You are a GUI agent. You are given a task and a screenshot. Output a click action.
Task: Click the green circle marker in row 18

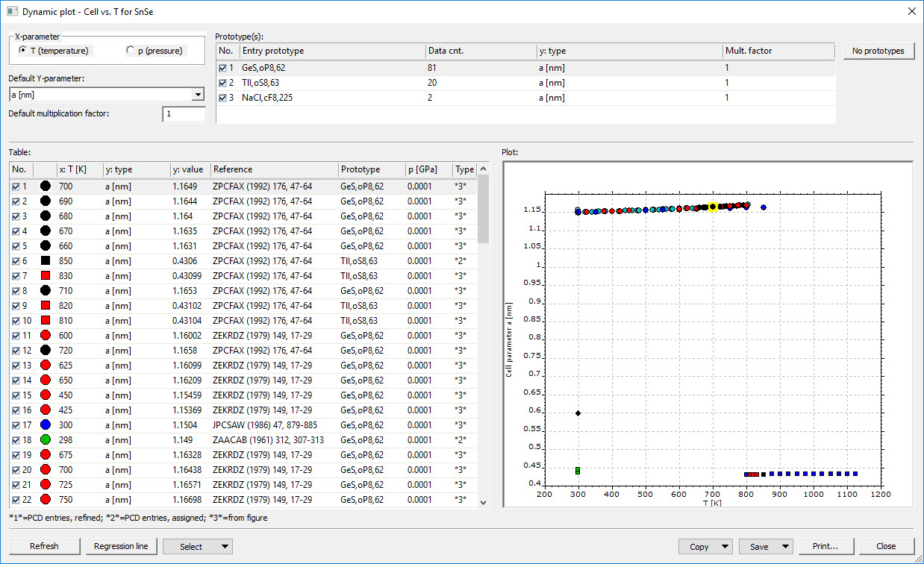coord(45,440)
